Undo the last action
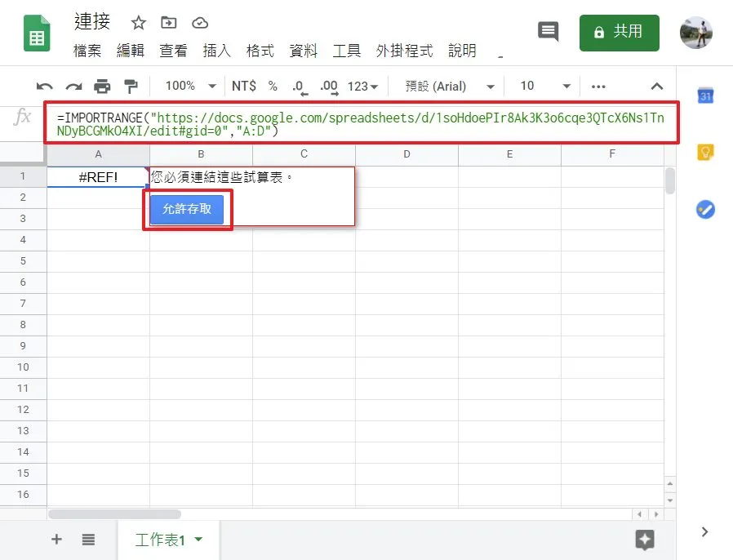733x560 pixels. tap(44, 87)
